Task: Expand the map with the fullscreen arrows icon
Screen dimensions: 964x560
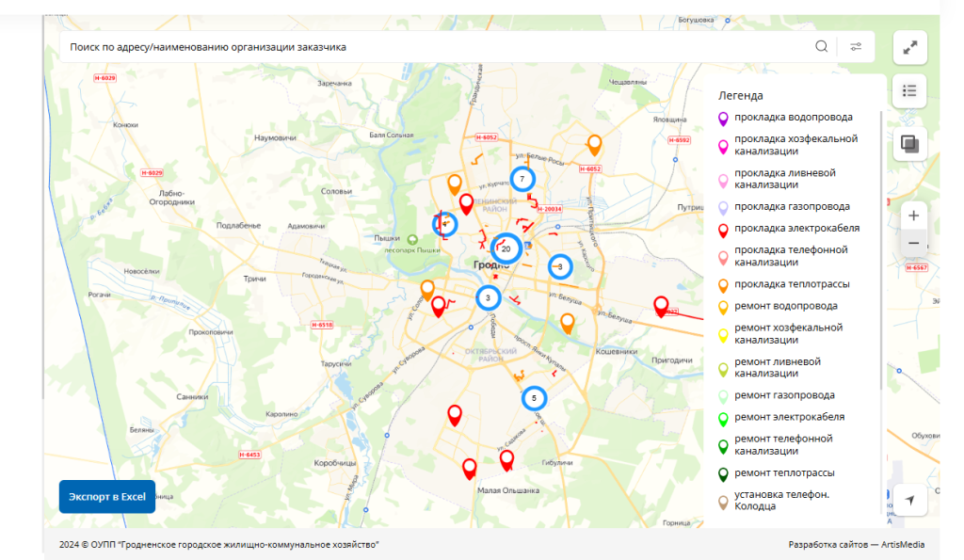Action: [x=909, y=47]
